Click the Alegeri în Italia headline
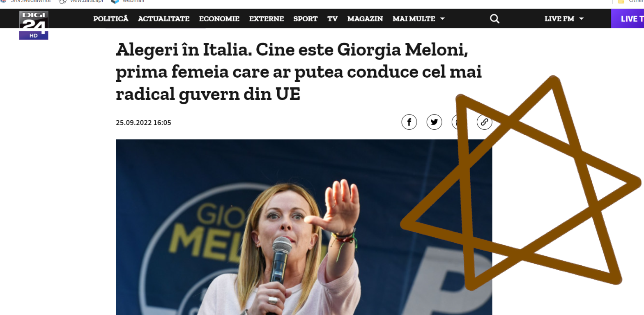This screenshot has height=315, width=644. tap(299, 72)
